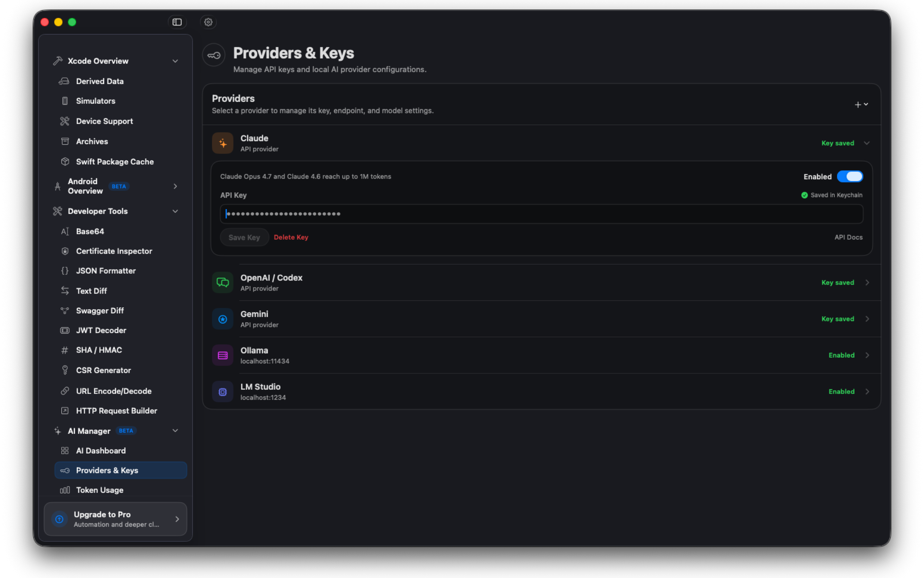Switch to AI Dashboard
This screenshot has height=578, width=924.
pyautogui.click(x=121, y=451)
